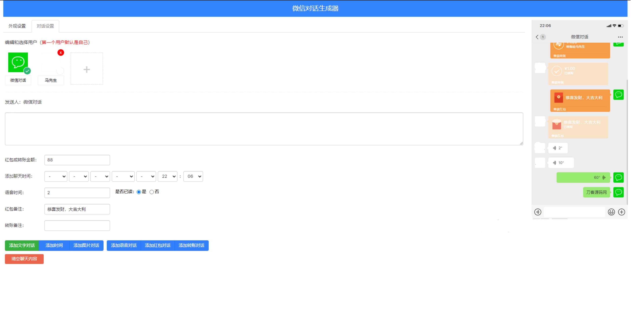Viewport: 644px width, 320px height.
Task: Open the fourth chat time dropdown
Action: (x=123, y=177)
